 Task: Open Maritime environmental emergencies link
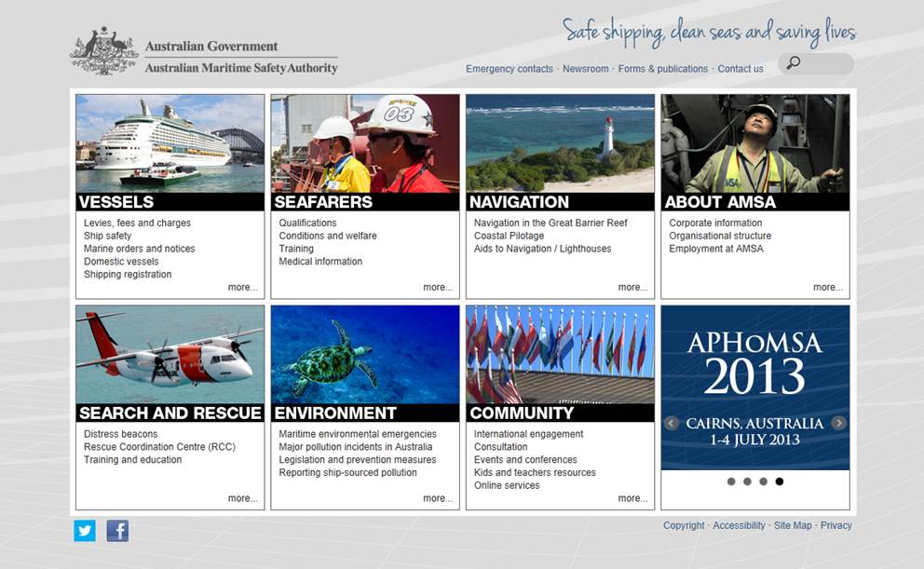[358, 434]
